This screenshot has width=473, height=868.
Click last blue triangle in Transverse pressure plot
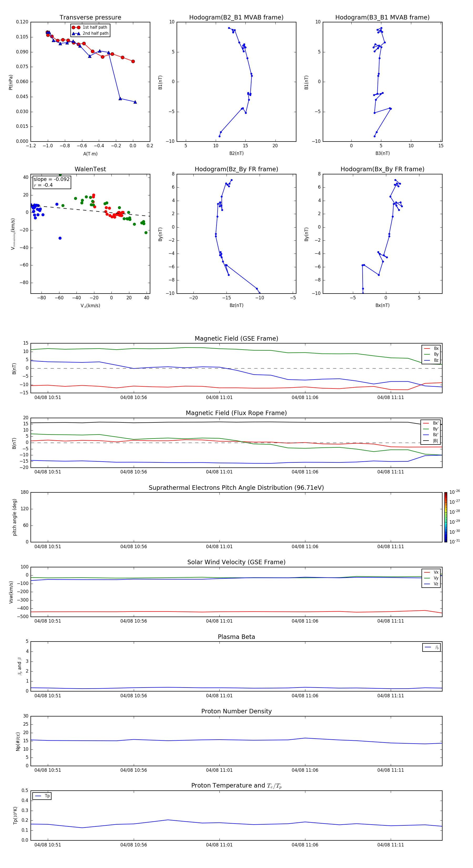pos(135,102)
